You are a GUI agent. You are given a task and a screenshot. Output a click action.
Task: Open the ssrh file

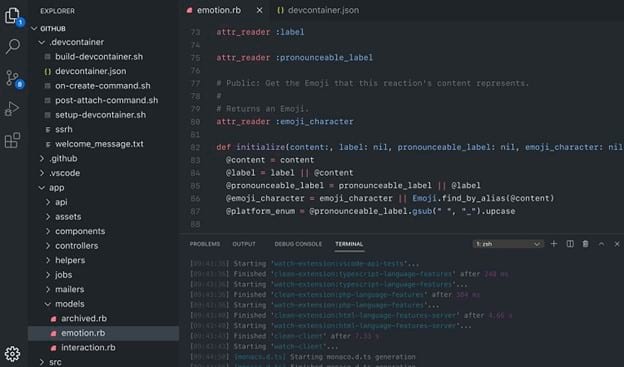[64, 129]
